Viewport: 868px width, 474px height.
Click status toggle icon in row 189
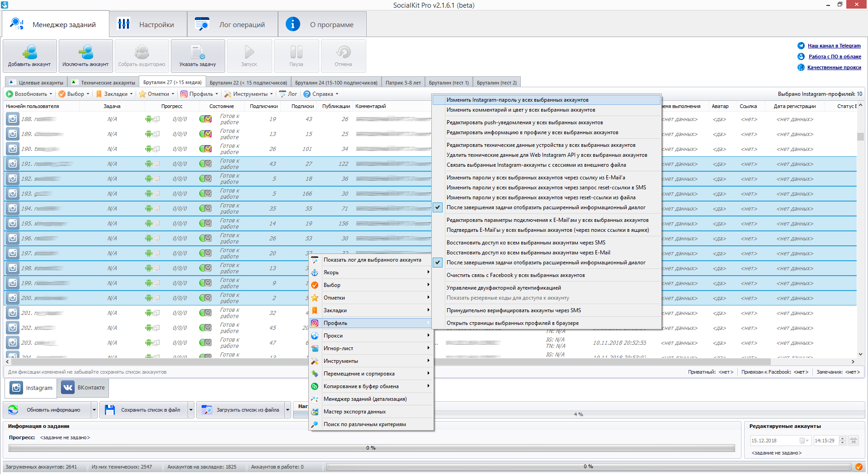(x=205, y=134)
